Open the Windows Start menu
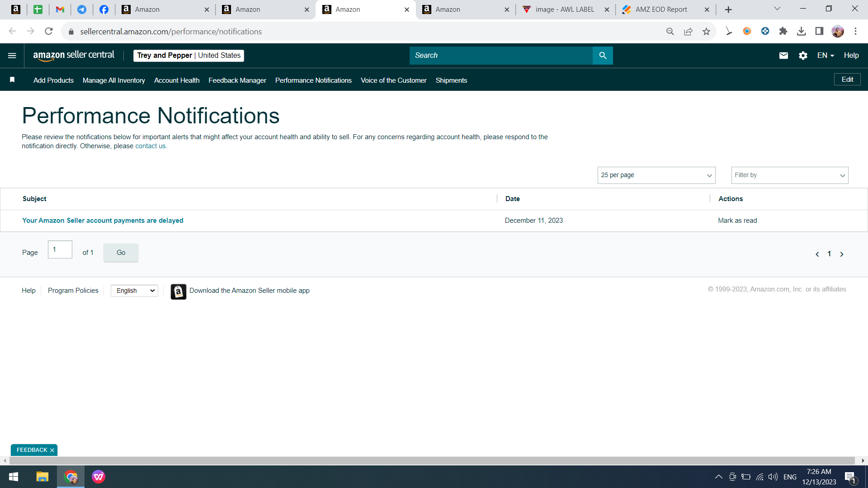The height and width of the screenshot is (488, 868). (x=14, y=477)
